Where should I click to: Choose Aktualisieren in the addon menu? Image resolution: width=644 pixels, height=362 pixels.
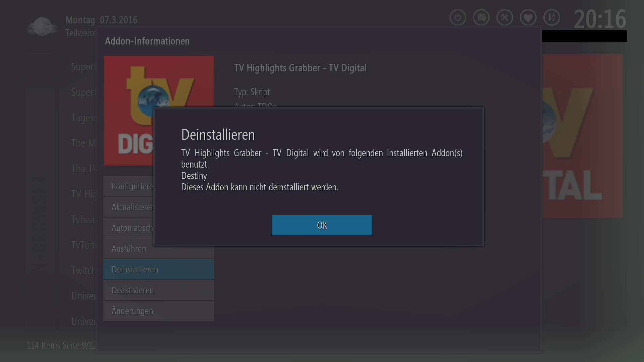point(128,207)
